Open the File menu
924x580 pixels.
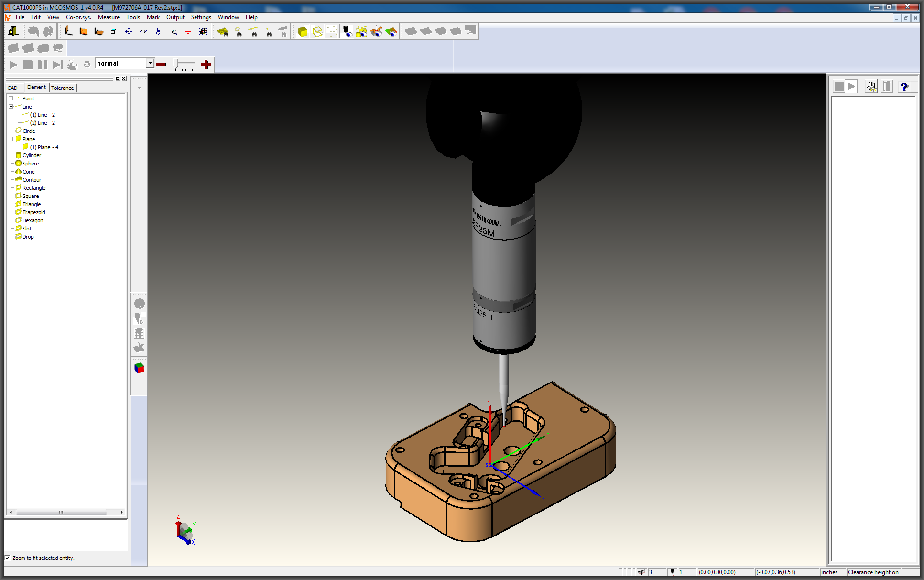pyautogui.click(x=20, y=17)
